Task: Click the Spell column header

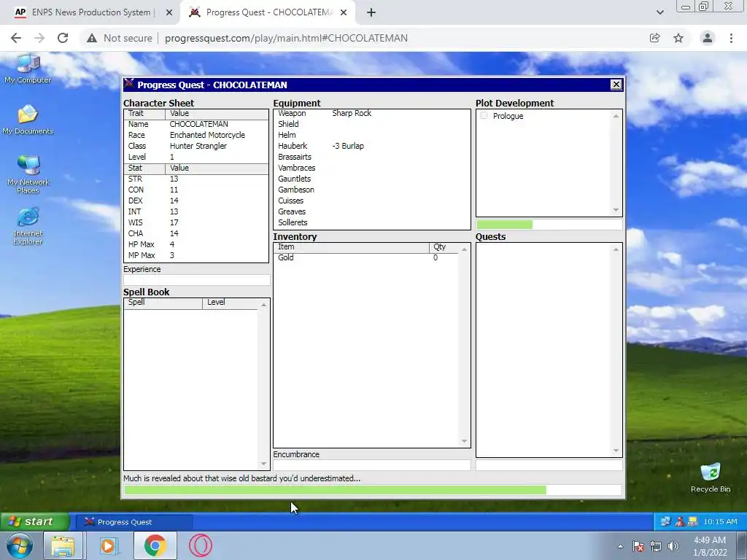Action: pyautogui.click(x=163, y=303)
